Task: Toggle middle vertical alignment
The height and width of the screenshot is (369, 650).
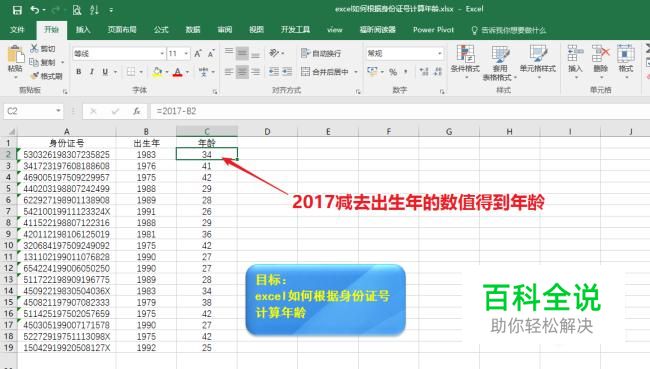Action: pyautogui.click(x=242, y=53)
